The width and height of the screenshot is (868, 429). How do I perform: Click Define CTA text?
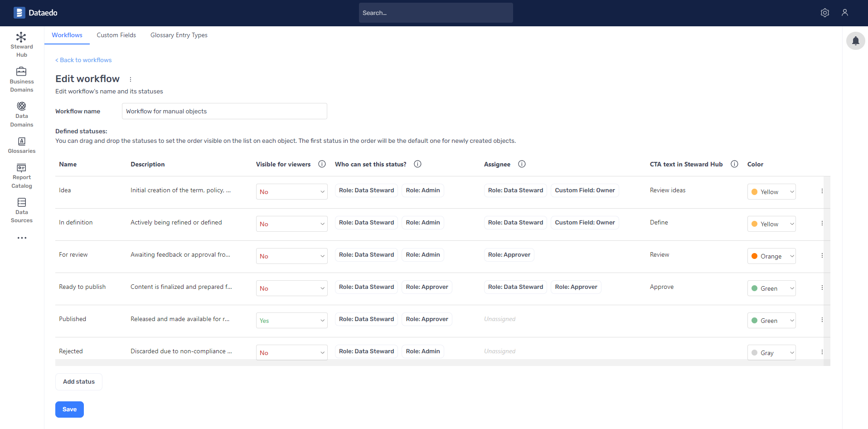pos(659,223)
